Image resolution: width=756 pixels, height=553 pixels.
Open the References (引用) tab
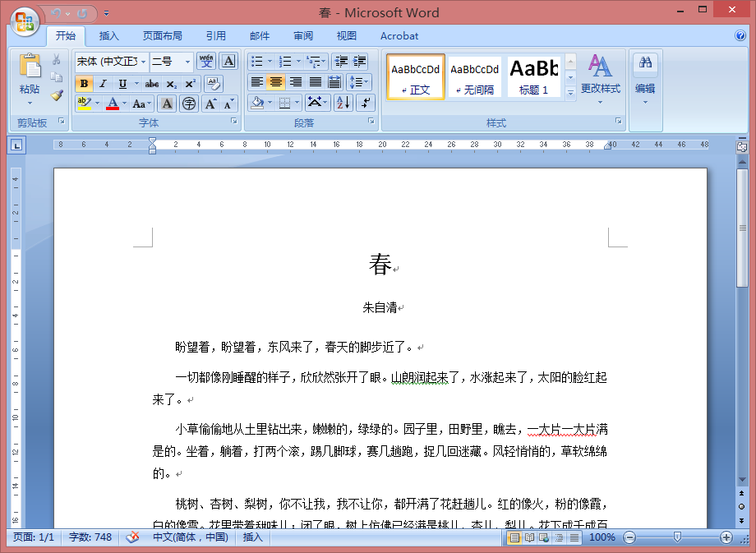click(215, 35)
